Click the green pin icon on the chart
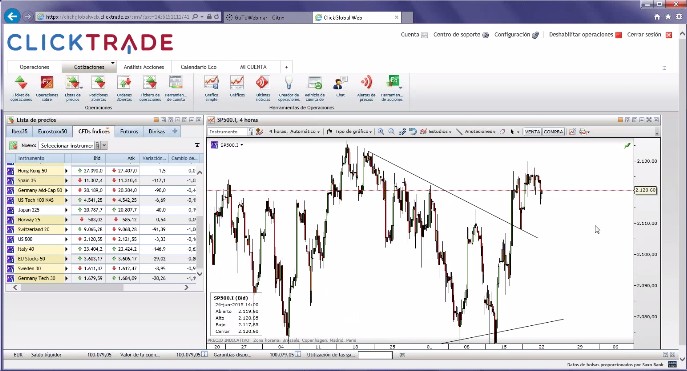This screenshot has height=371, width=687. (x=627, y=145)
